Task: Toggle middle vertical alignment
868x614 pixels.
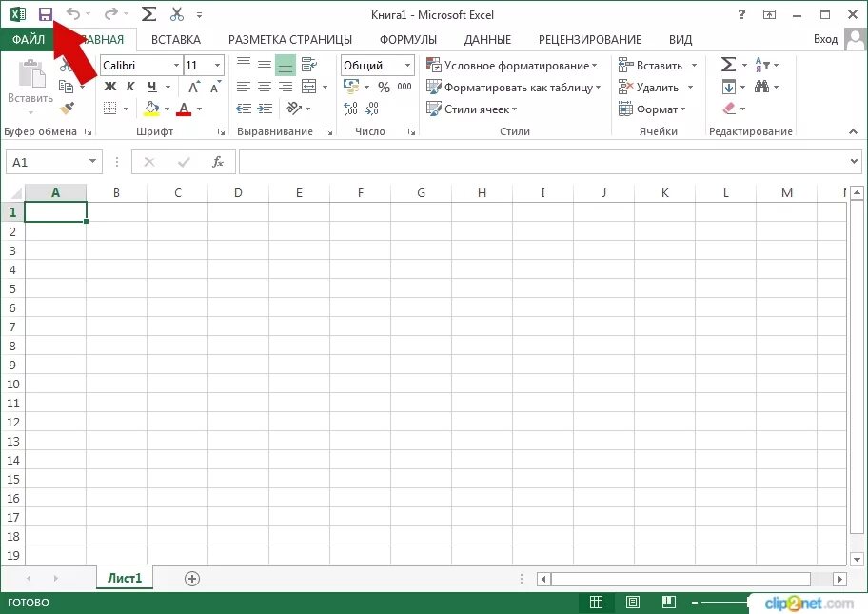Action: [265, 65]
